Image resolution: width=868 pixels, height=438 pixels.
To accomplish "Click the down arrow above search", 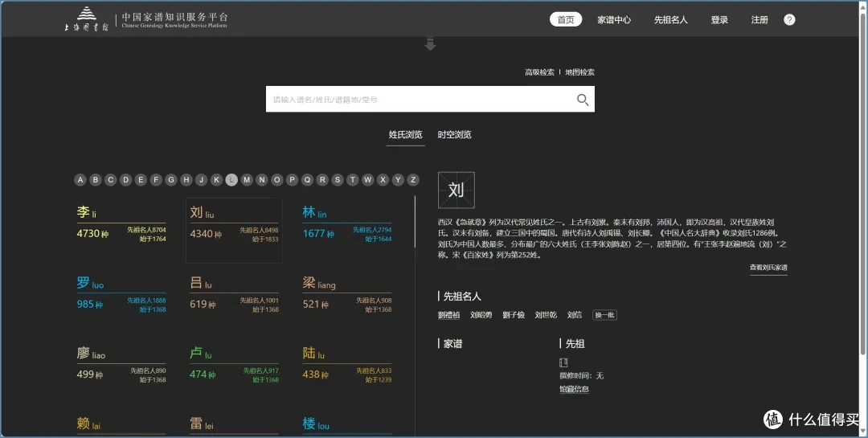I will (x=430, y=43).
